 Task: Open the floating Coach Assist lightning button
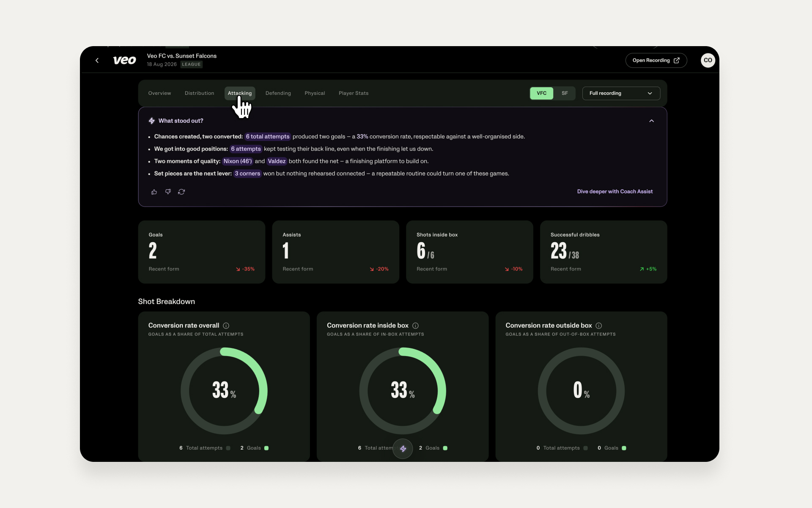(x=403, y=449)
